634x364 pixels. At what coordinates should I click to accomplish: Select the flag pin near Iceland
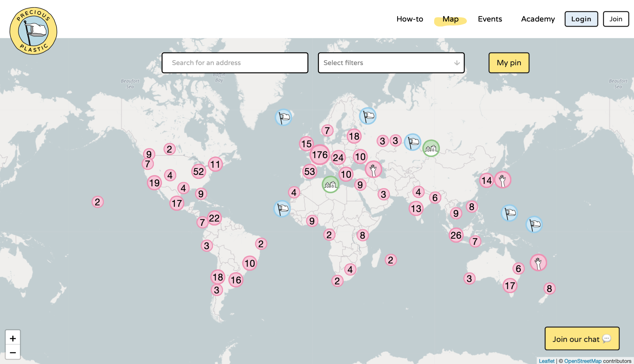tap(283, 117)
